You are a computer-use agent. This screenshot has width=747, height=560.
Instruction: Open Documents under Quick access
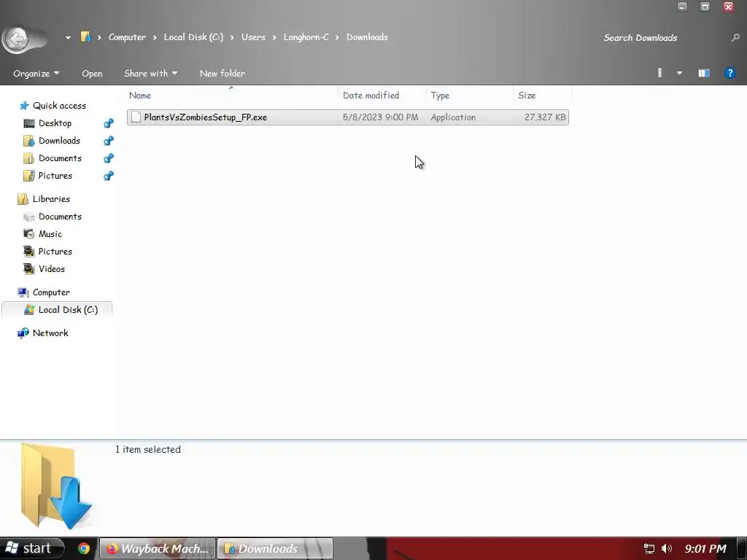(60, 158)
